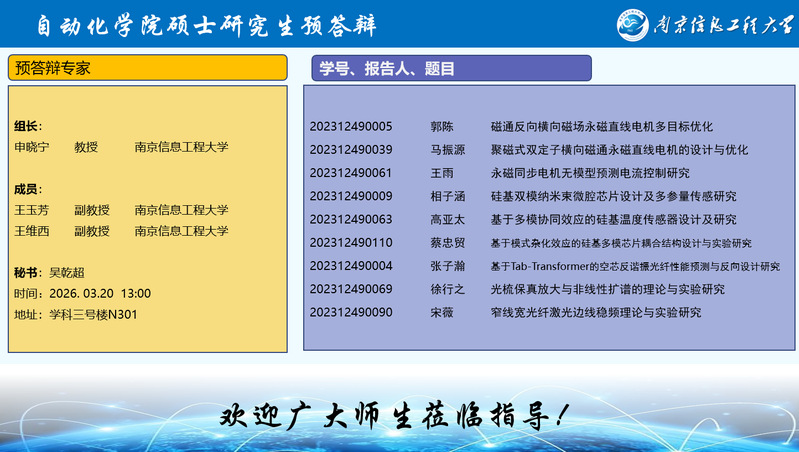
Task: Click the thesis title starting with 基于Tab-Transformer
Action: [634, 266]
